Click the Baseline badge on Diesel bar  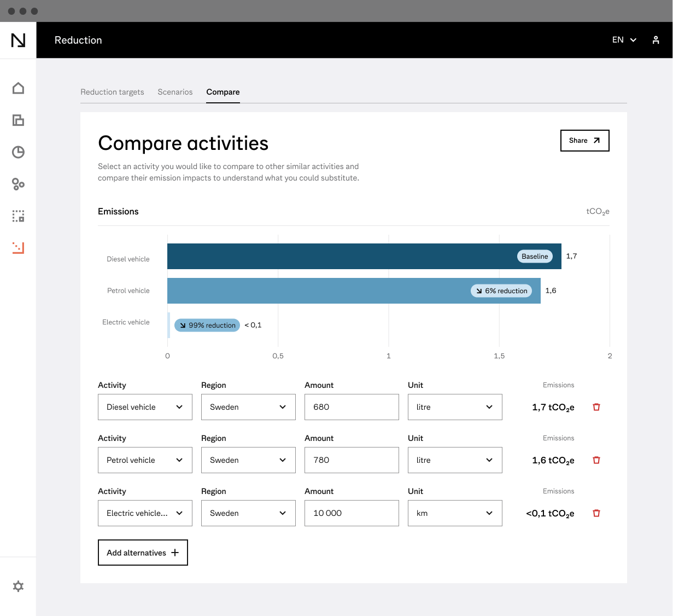535,256
